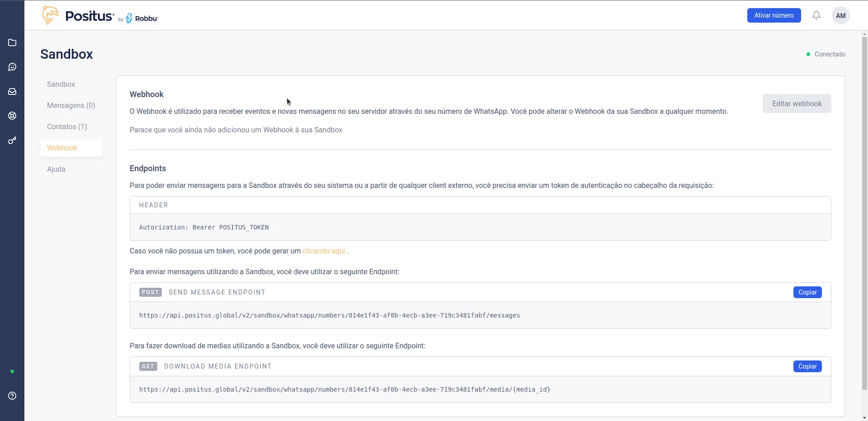Screen dimensions: 868x421
Task: Click the media endpoint URL text
Action: tap(345, 389)
